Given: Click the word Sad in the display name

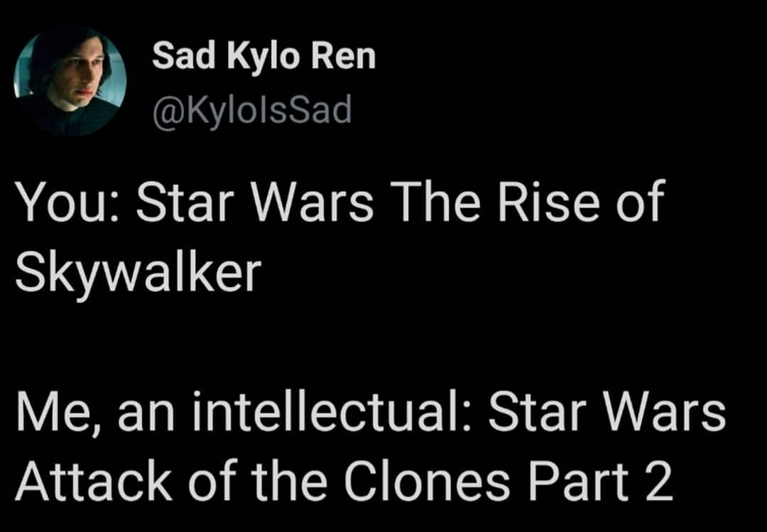Looking at the screenshot, I should coord(184,58).
